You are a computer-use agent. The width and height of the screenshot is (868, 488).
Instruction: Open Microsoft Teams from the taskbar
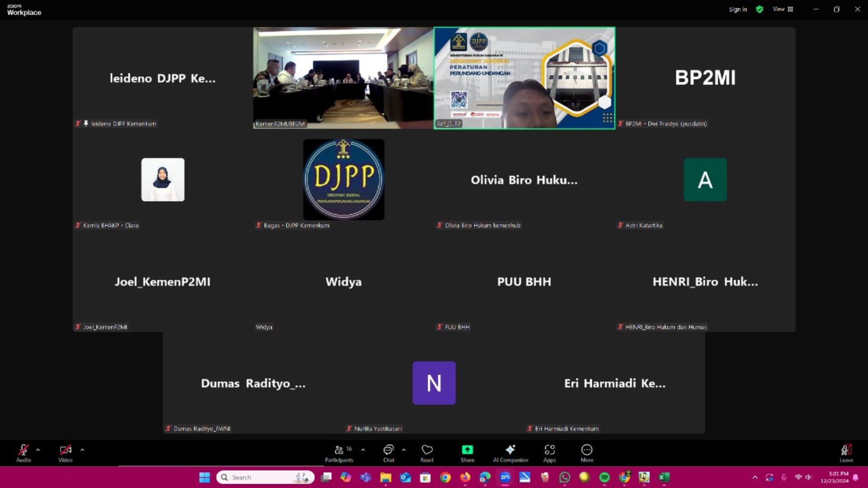pyautogui.click(x=366, y=477)
